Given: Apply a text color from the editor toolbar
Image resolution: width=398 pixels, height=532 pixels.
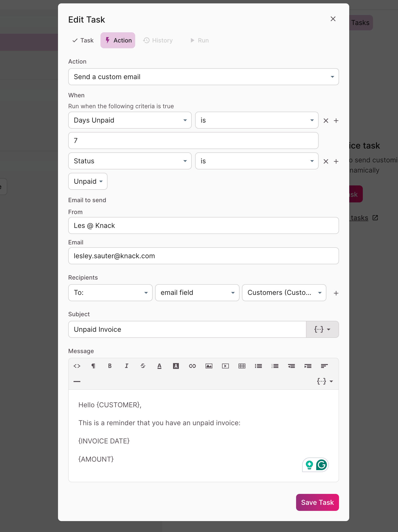Looking at the screenshot, I should pyautogui.click(x=159, y=366).
